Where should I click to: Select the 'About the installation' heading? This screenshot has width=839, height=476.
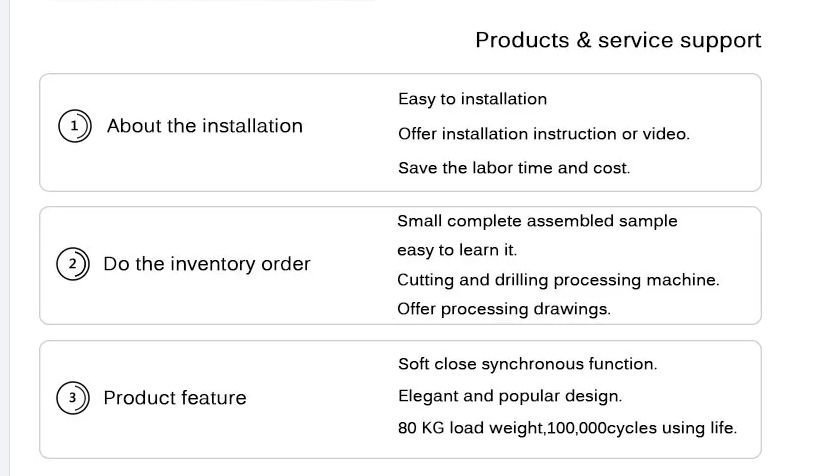pos(205,126)
